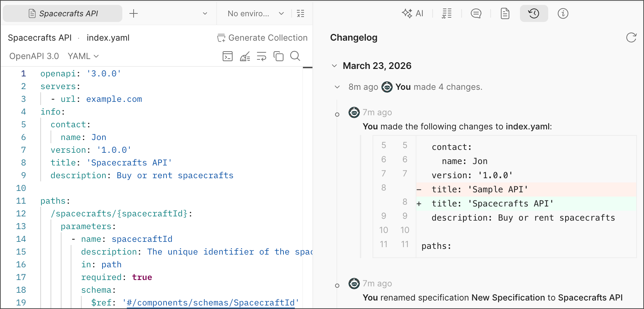Viewport: 644px width, 309px height.
Task: Open the AI assistant
Action: (412, 13)
